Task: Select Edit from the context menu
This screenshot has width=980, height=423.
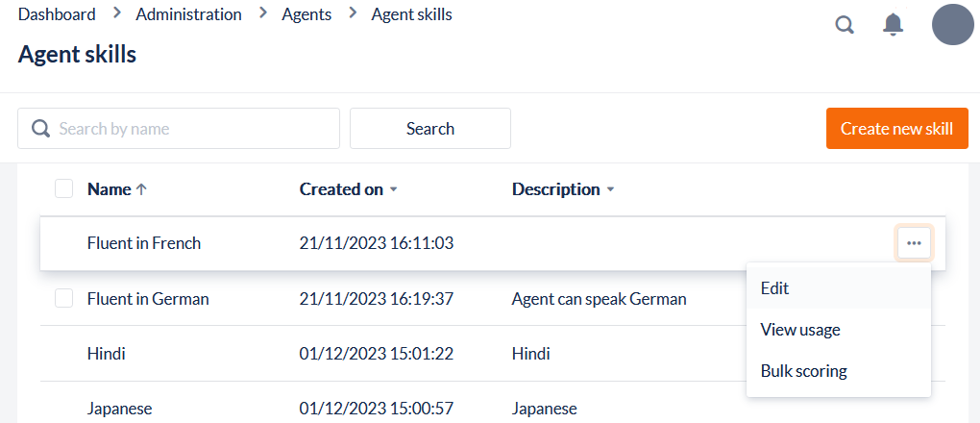Action: click(x=774, y=287)
